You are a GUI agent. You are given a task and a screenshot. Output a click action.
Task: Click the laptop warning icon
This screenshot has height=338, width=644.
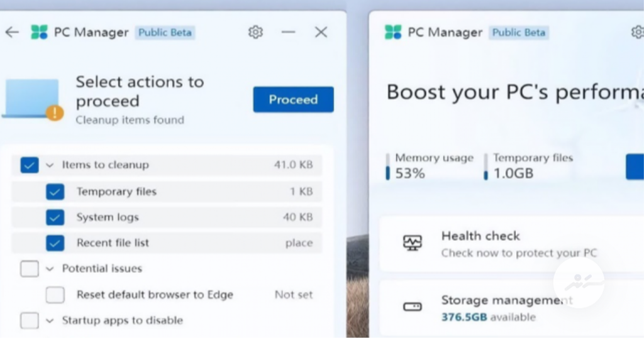(x=33, y=100)
